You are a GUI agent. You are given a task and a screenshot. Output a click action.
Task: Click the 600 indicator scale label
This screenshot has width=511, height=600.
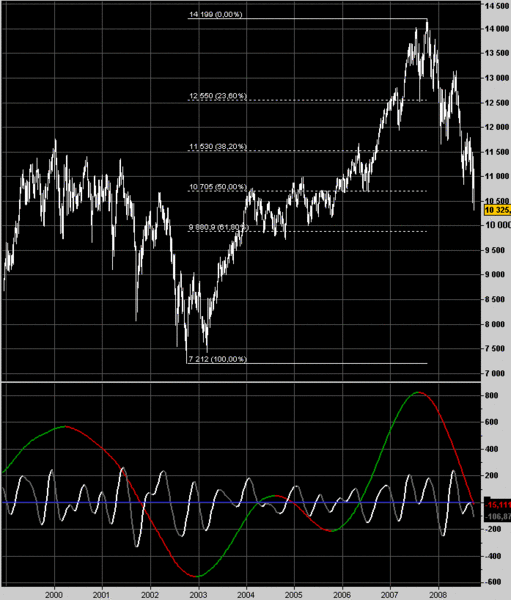[x=493, y=422]
